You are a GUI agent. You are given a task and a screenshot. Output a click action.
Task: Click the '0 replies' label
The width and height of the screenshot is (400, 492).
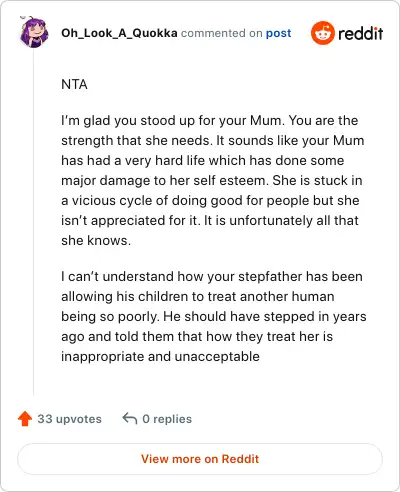[x=167, y=419]
